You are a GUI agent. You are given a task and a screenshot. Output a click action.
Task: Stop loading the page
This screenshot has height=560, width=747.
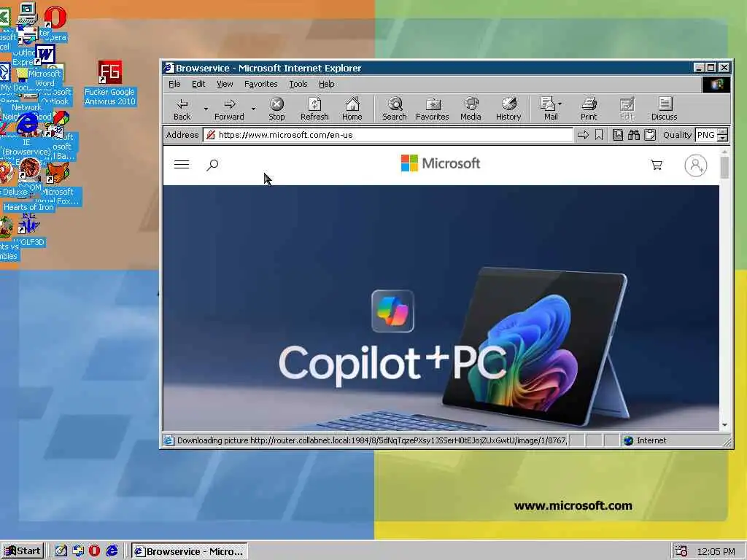tap(276, 109)
